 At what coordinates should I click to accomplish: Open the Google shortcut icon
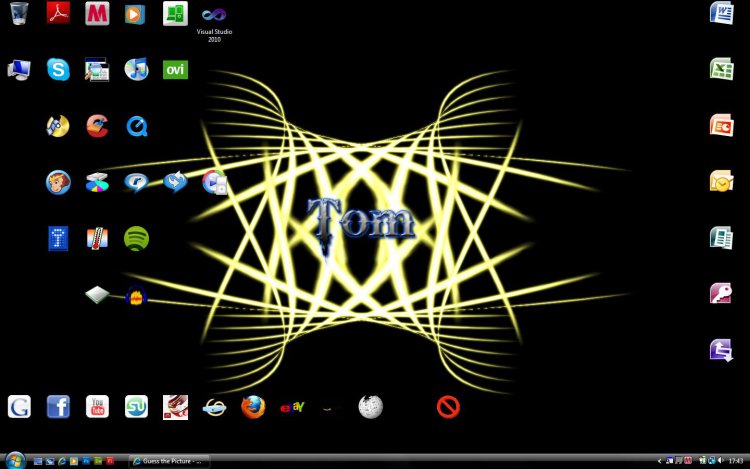[x=19, y=407]
